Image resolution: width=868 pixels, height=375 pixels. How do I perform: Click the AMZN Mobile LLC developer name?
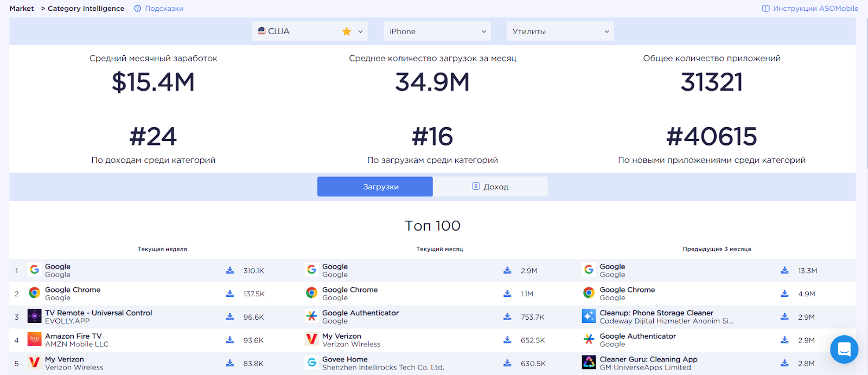click(x=76, y=344)
